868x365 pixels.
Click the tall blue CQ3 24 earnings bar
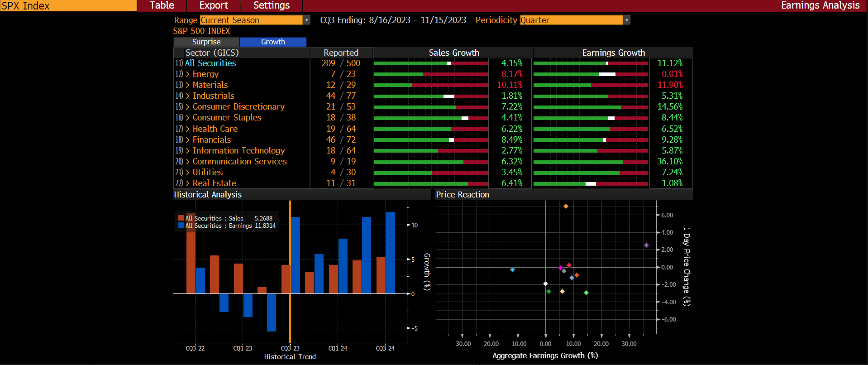pos(391,253)
